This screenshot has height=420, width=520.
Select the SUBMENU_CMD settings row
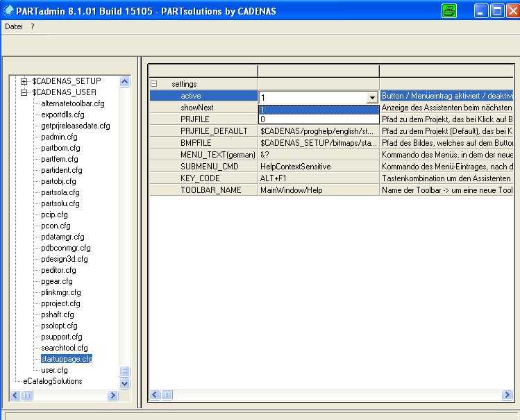(x=331, y=167)
